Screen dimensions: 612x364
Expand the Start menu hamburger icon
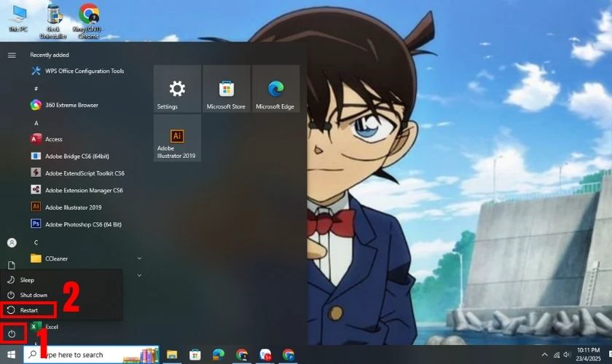[12, 55]
